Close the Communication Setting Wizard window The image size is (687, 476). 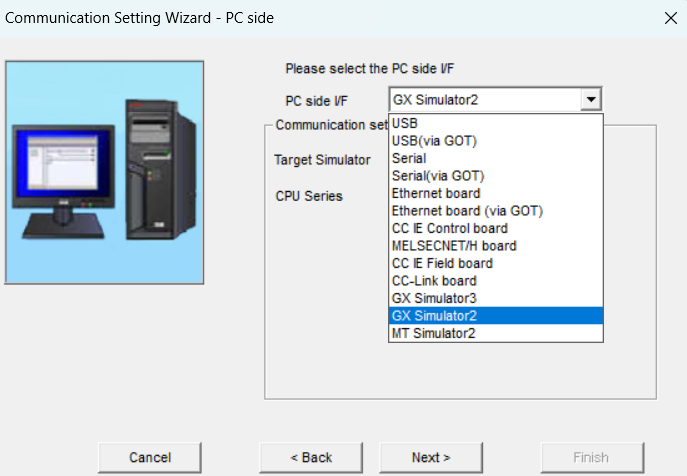671,18
